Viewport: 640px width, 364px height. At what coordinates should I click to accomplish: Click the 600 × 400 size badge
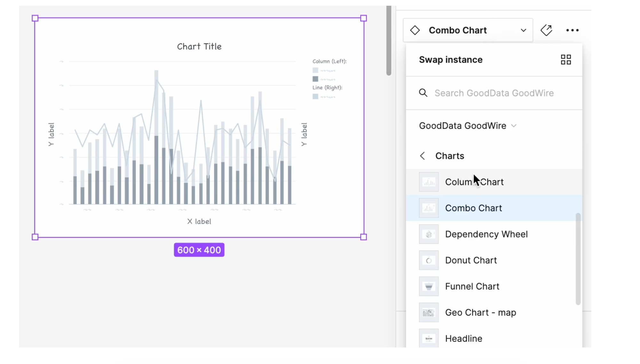pos(199,250)
